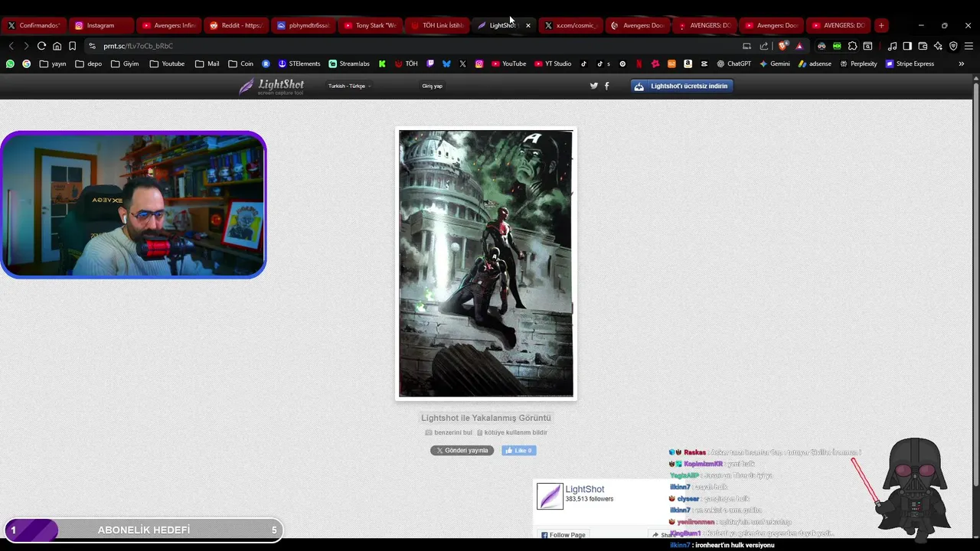This screenshot has height=551, width=980.
Task: Open the Perplexity bookmark
Action: coord(858,64)
